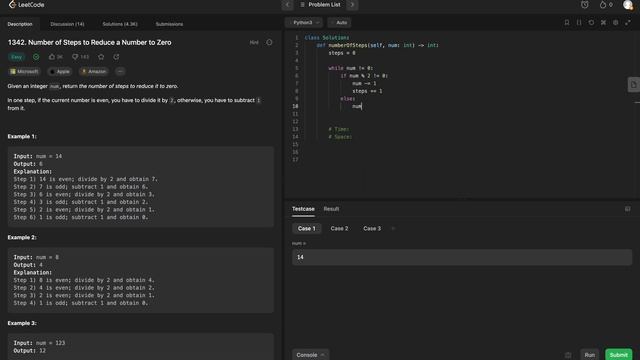Click the green solved checkmark icon
640x360 pixels.
point(36,57)
